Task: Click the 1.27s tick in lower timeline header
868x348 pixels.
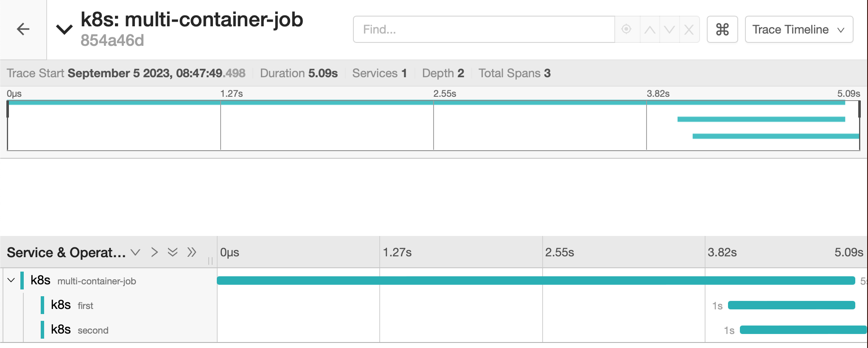Action: point(397,252)
